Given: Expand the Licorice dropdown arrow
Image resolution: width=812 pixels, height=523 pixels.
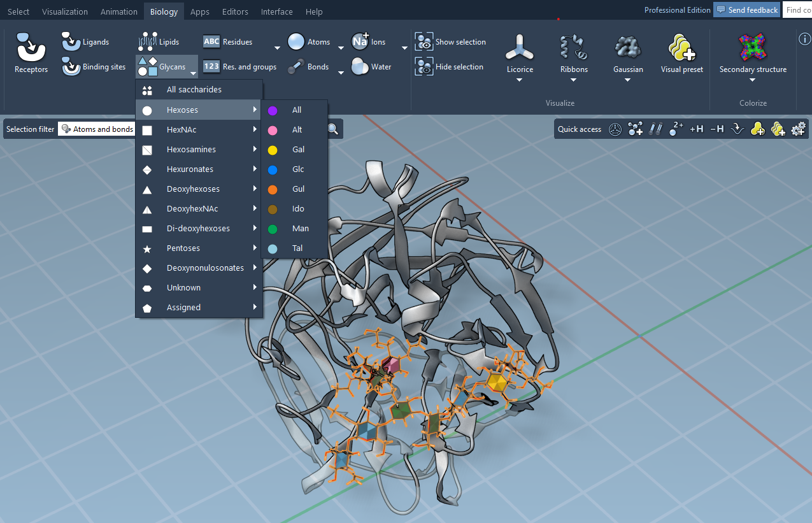Looking at the screenshot, I should (519, 80).
